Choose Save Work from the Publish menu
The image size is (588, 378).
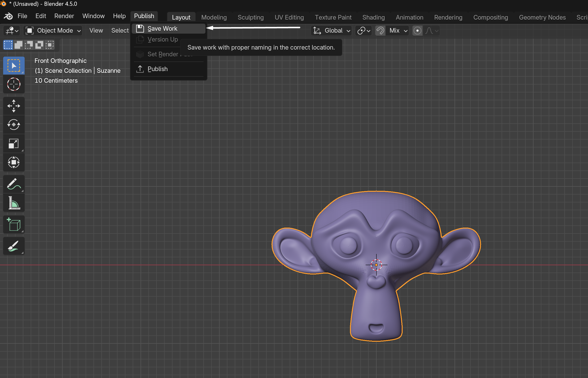[168, 29]
